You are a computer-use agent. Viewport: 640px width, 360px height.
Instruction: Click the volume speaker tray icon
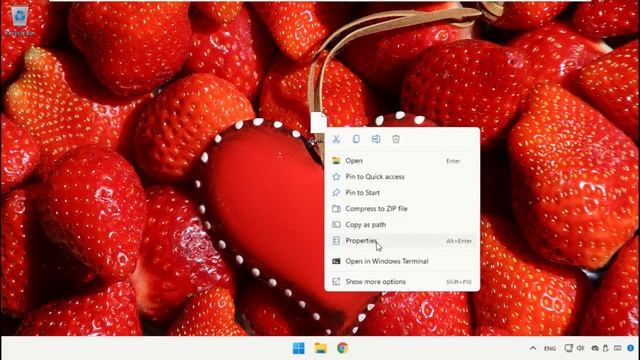[580, 348]
